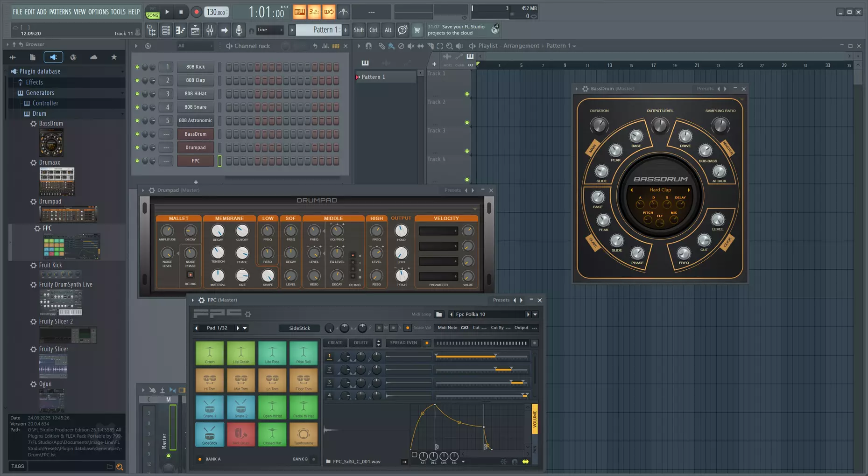
Task: Open the Line snap dropdown
Action: coord(270,30)
